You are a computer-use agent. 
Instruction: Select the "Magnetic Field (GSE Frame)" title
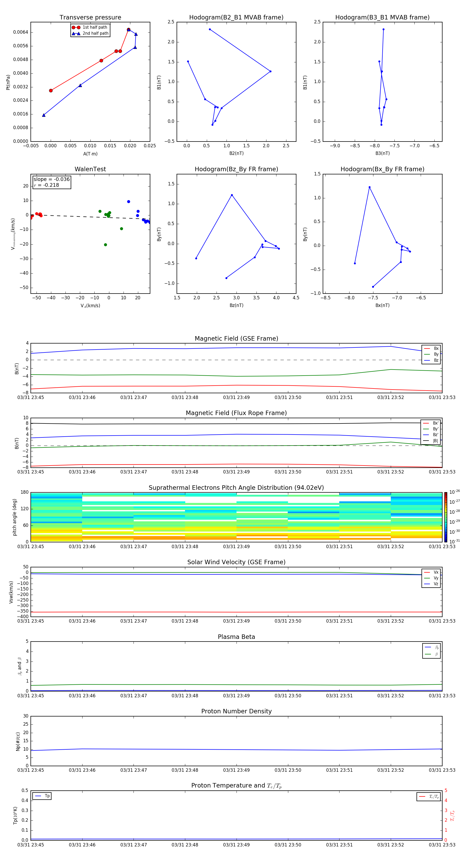[236, 339]
